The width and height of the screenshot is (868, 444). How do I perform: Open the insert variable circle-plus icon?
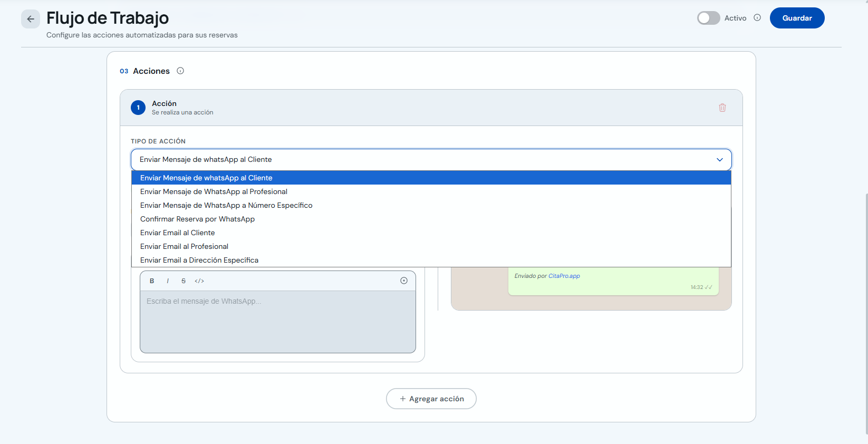pyautogui.click(x=404, y=281)
